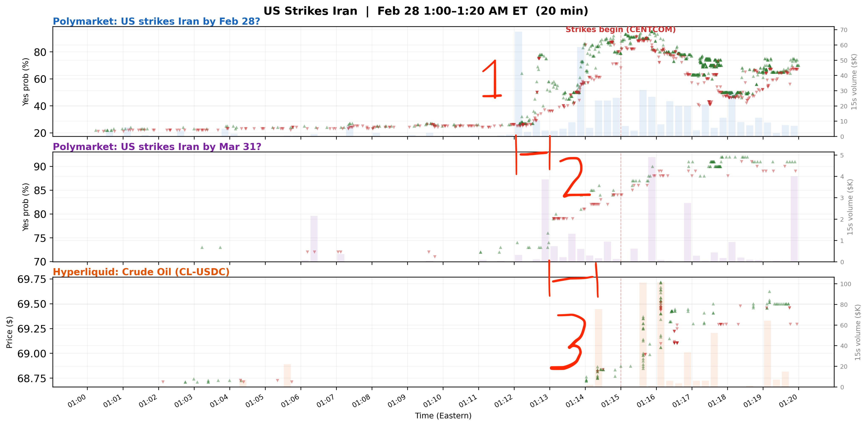Click the 01:20 tick label on time axis
This screenshot has height=426, width=868.
(787, 401)
